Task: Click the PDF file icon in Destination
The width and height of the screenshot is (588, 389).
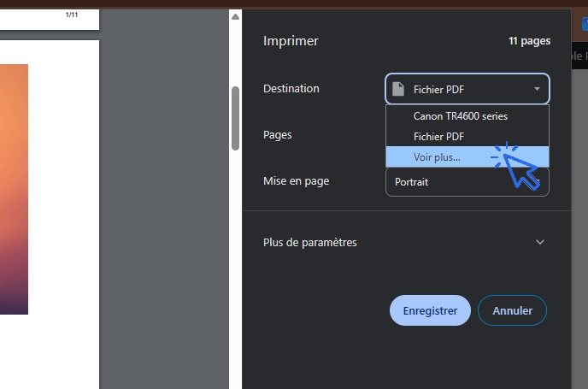Action: (397, 89)
